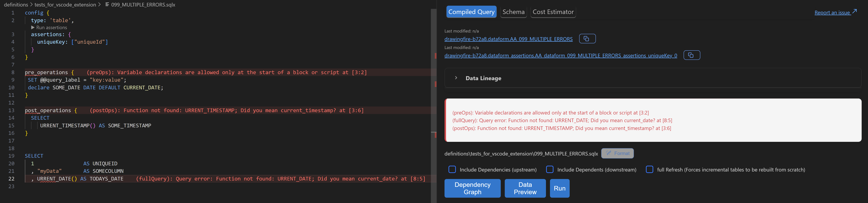Image resolution: width=868 pixels, height=203 pixels.
Task: Click the external arrow icon beside Report an issue
Action: click(854, 12)
